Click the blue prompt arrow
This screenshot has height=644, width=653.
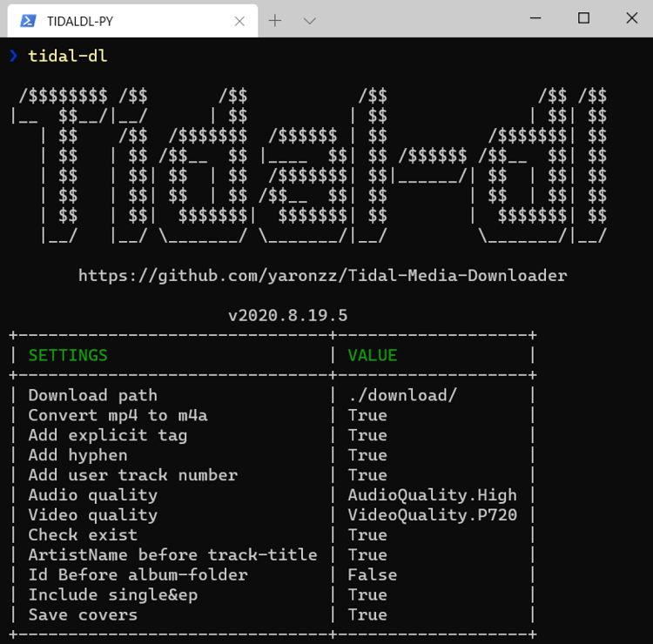[13, 56]
